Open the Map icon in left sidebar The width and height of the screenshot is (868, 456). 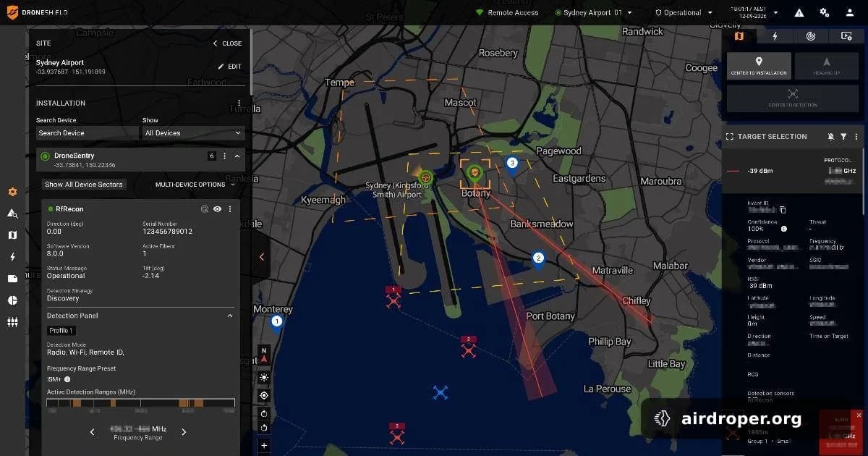click(12, 235)
